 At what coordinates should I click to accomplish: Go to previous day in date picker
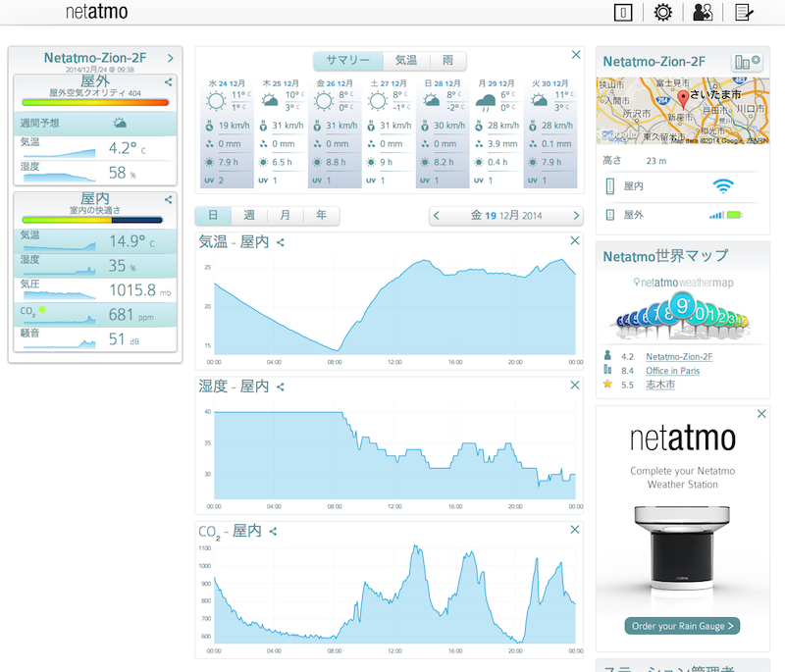pos(438,216)
